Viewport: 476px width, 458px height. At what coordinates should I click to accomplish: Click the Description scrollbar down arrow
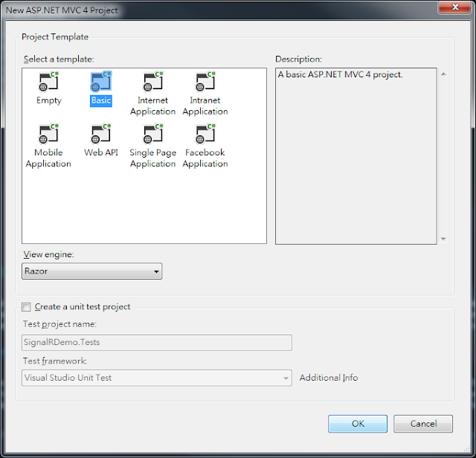coord(443,239)
